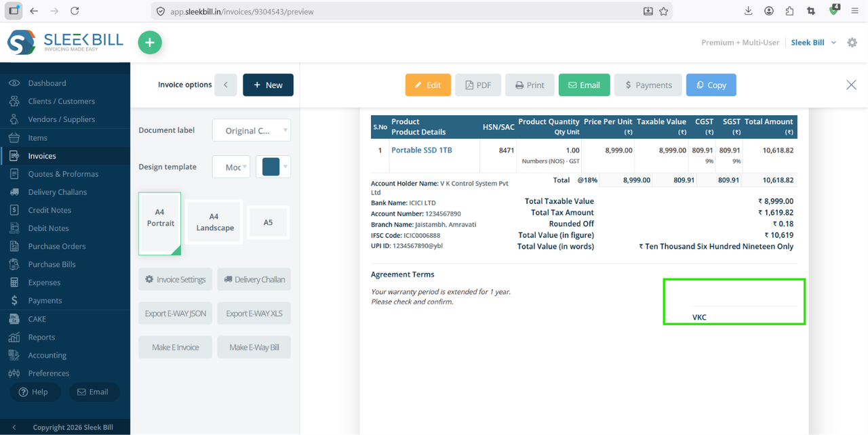Go to Clients / Customers menu item

(x=61, y=101)
